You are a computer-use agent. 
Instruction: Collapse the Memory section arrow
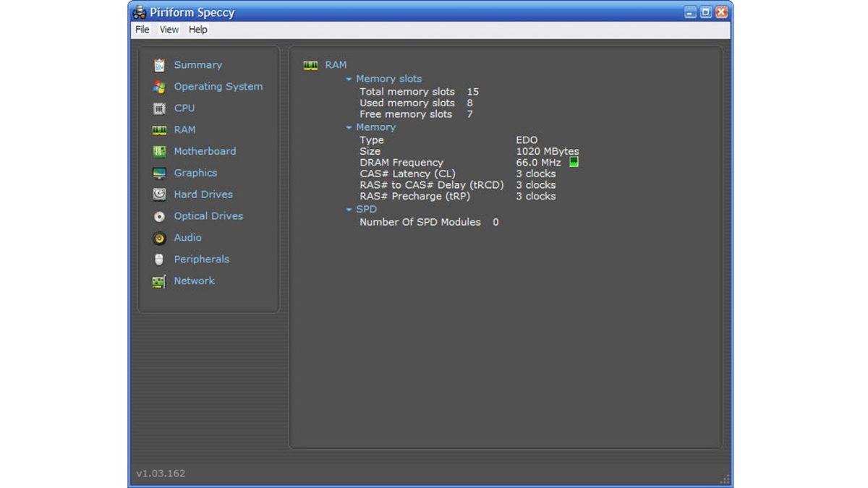pos(349,127)
